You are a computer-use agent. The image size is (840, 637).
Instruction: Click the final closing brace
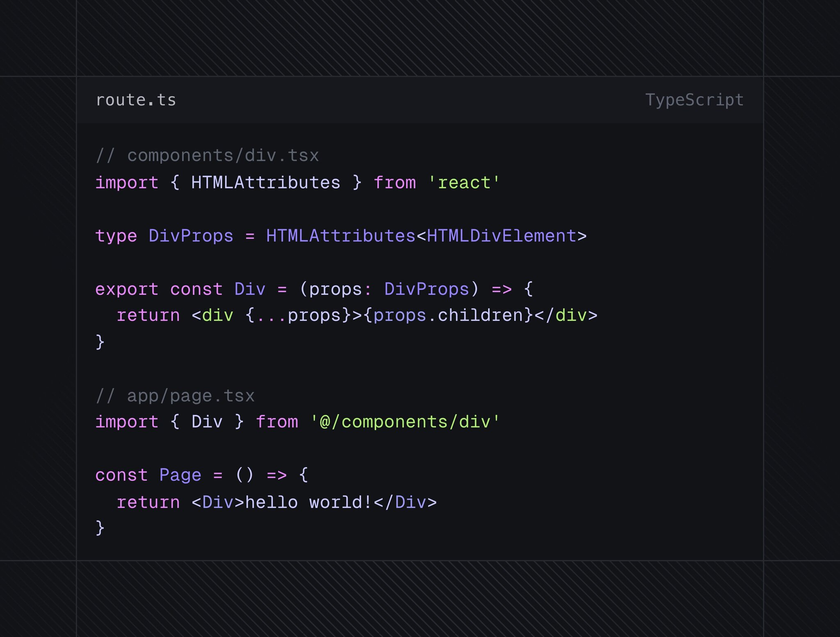[100, 528]
